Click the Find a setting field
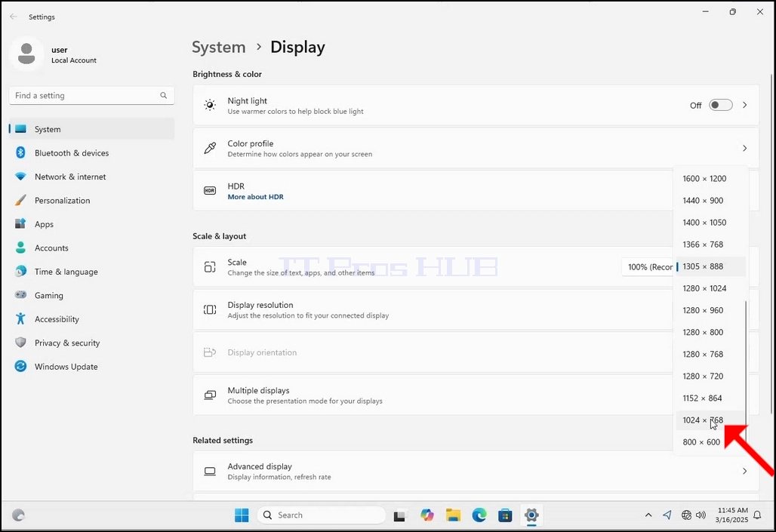 pyautogui.click(x=91, y=96)
